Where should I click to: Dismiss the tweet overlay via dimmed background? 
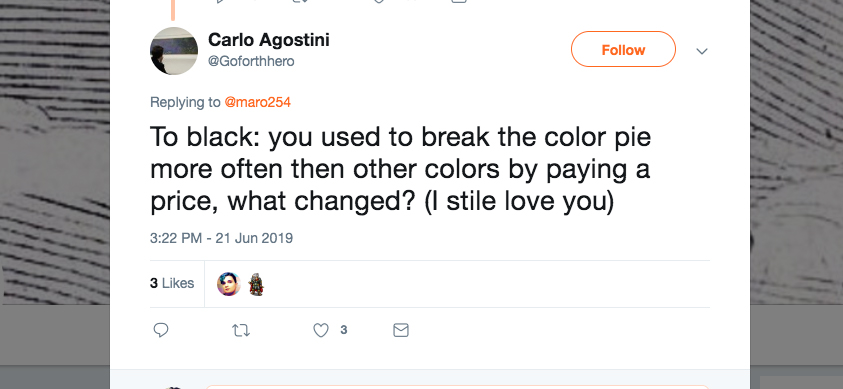click(54, 161)
